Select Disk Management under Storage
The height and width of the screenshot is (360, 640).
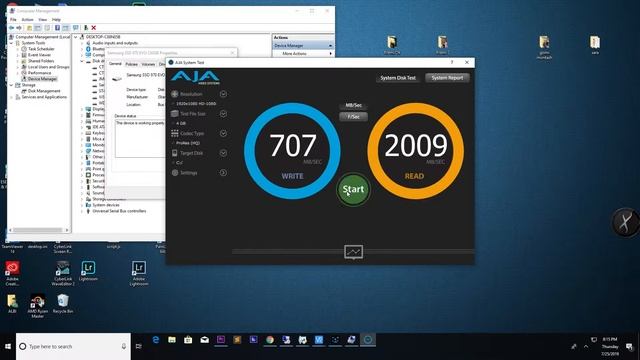coord(44,91)
